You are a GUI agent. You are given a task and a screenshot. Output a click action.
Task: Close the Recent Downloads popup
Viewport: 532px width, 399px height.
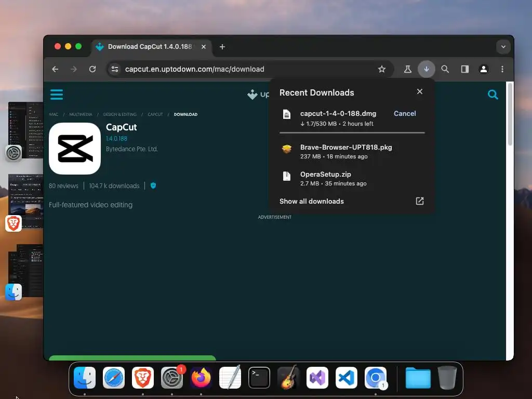click(x=420, y=91)
